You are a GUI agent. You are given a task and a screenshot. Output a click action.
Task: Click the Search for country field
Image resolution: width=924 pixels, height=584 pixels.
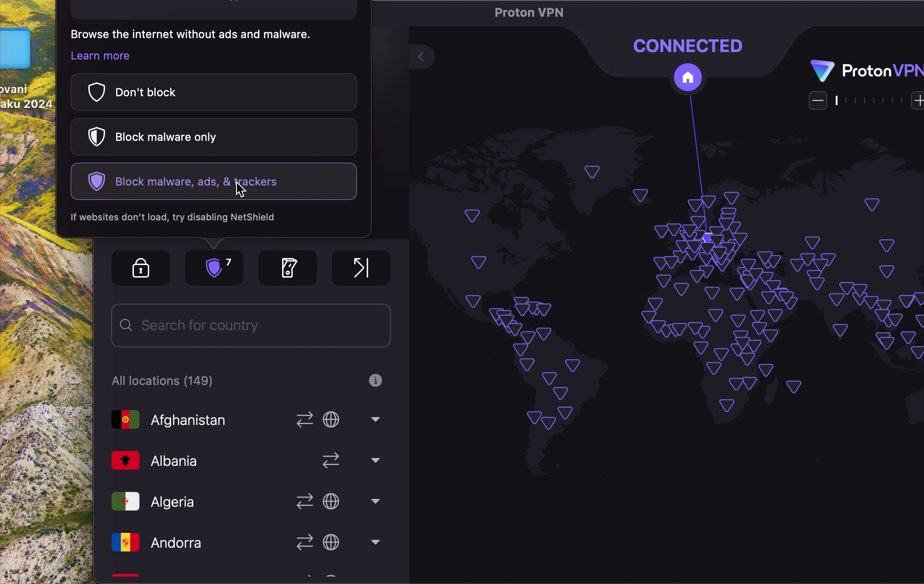click(251, 325)
